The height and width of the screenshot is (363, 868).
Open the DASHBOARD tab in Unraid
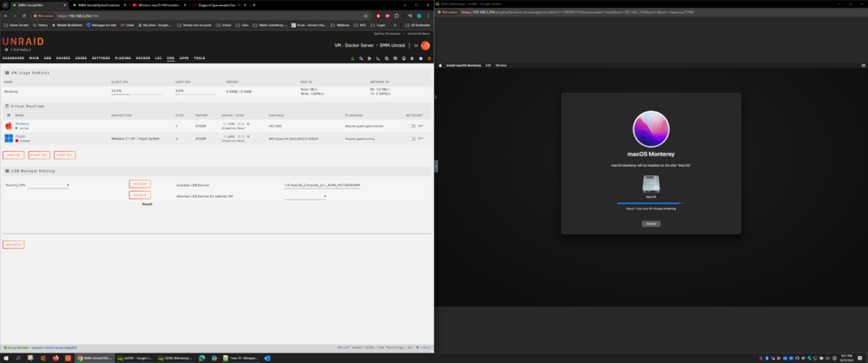(13, 58)
